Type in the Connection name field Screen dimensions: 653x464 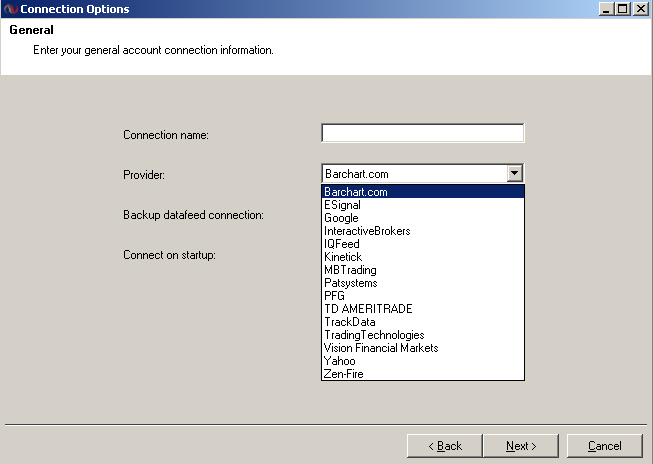(422, 134)
